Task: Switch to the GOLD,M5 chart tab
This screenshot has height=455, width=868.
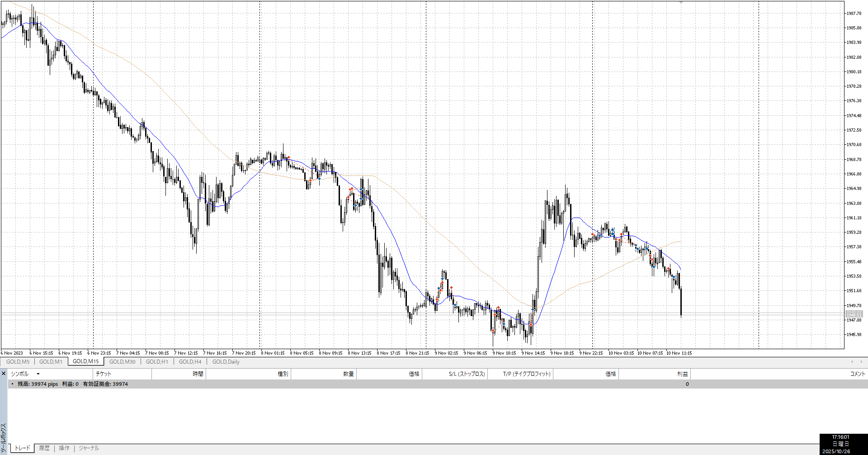Action: (x=18, y=361)
